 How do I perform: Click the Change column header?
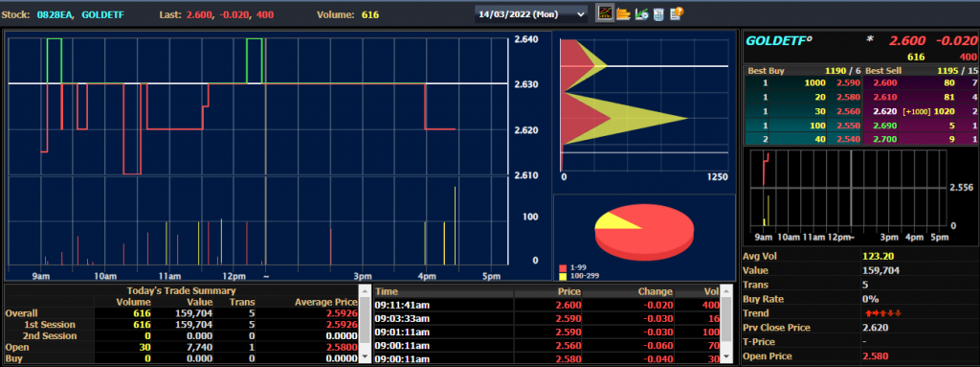(655, 292)
